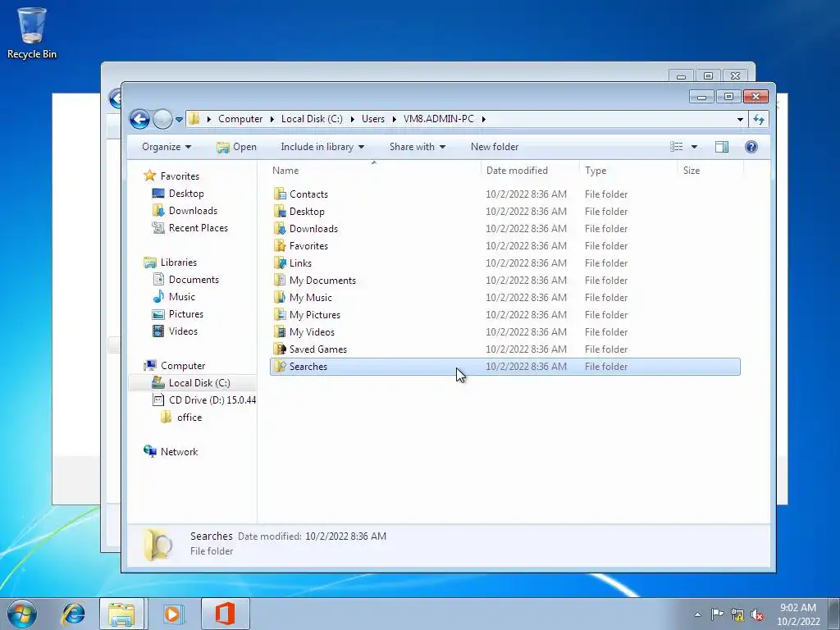This screenshot has height=630, width=840.
Task: Go back with the Back arrow button
Action: click(x=139, y=119)
